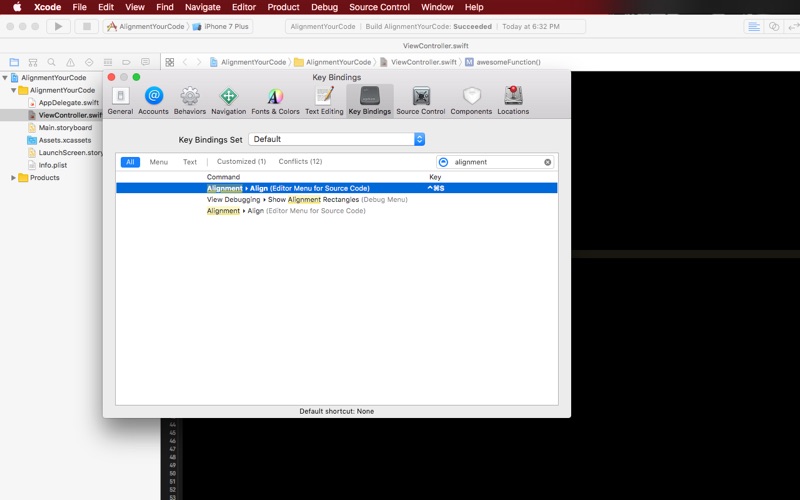Show the Standard editor
Screen dimensions: 800x500
pos(754,27)
